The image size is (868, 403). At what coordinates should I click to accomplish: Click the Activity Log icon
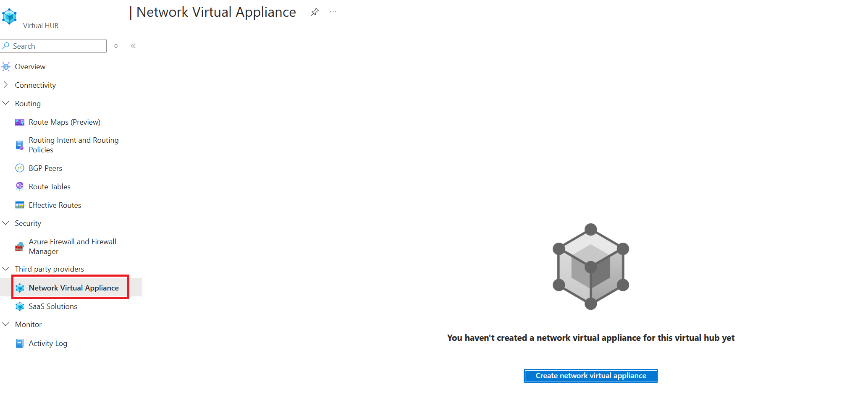click(x=20, y=343)
